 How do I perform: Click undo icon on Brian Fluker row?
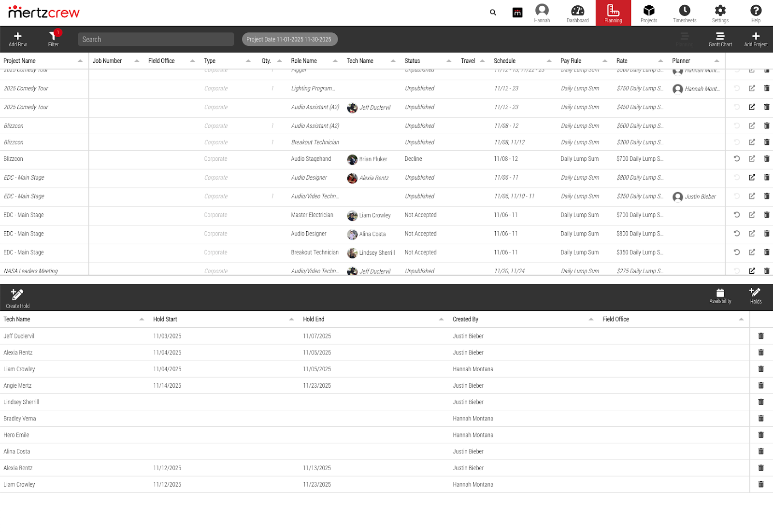[737, 159]
